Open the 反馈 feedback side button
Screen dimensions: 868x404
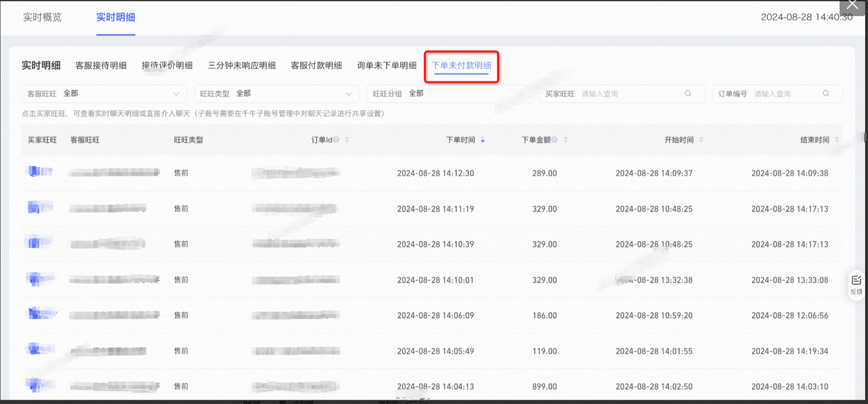(x=856, y=285)
